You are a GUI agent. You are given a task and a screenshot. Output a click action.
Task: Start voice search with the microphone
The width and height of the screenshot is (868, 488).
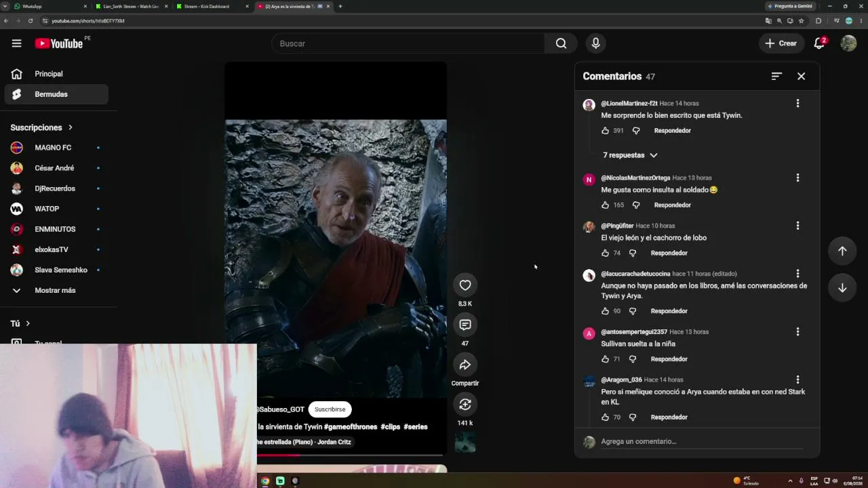595,43
